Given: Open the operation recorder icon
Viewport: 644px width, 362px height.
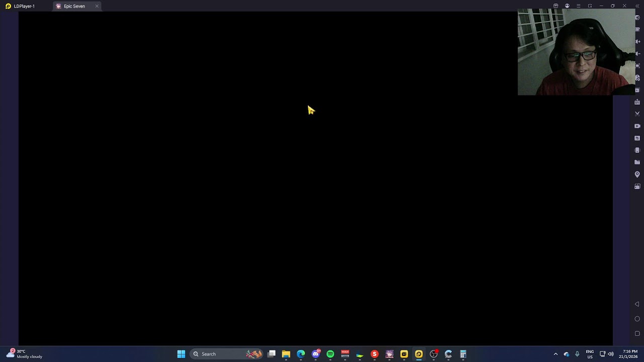Looking at the screenshot, I should point(637,138).
